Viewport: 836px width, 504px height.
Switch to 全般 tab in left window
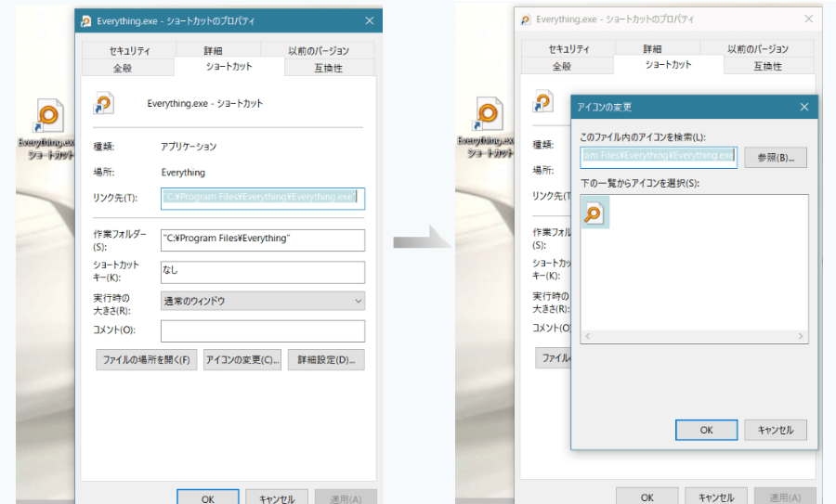pyautogui.click(x=122, y=68)
